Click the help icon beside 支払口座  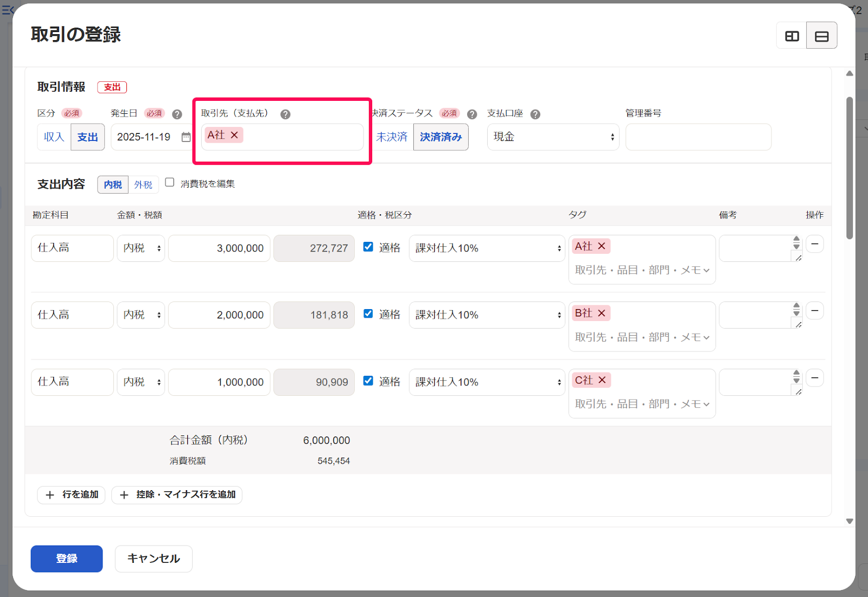point(535,114)
